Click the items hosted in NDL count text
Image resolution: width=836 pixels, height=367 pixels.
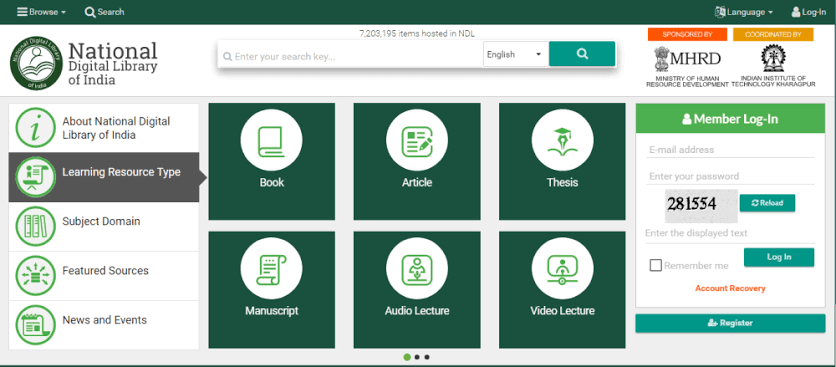click(x=417, y=34)
